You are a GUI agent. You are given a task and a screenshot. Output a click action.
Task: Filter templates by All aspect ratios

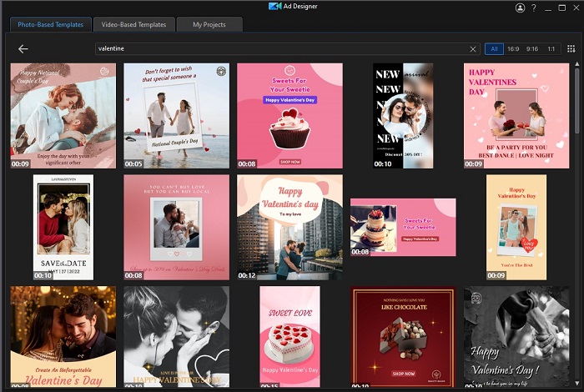click(x=494, y=48)
